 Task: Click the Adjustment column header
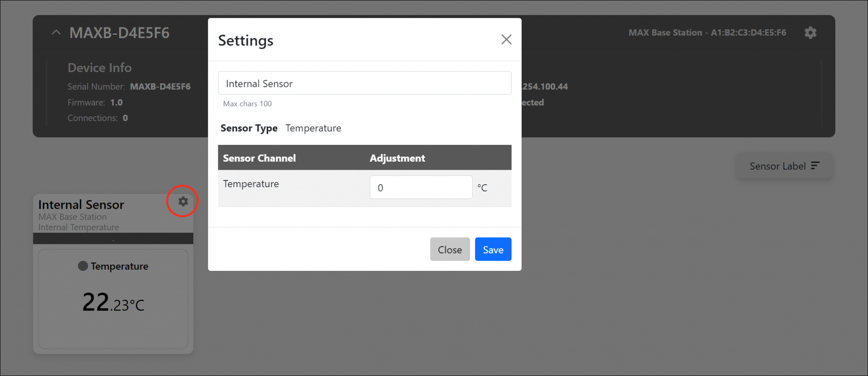click(x=397, y=158)
